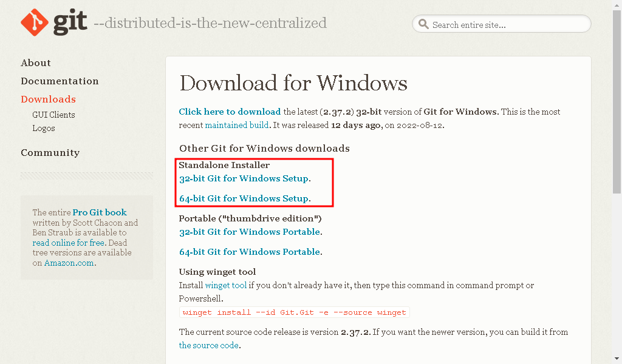Screen dimensions: 622x364
Task: Click the git wordmark text logo
Action: point(70,22)
